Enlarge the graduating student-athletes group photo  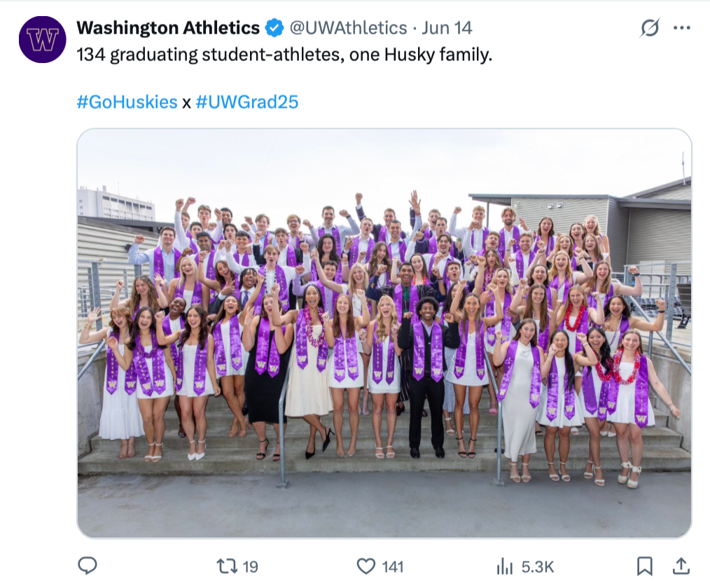384,334
